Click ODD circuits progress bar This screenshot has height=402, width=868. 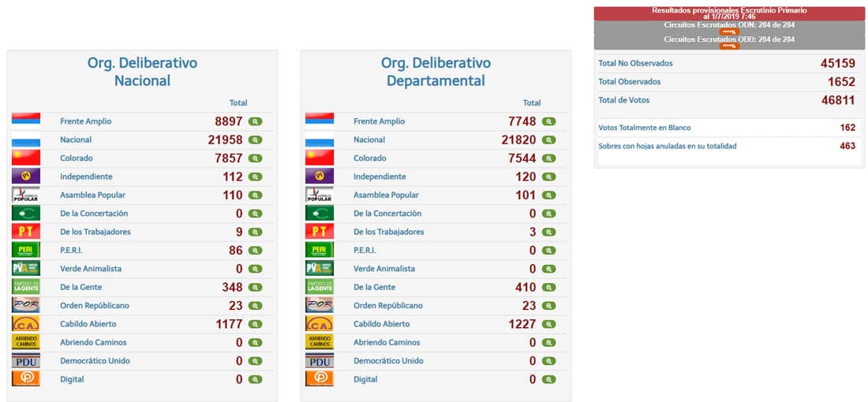tap(729, 46)
